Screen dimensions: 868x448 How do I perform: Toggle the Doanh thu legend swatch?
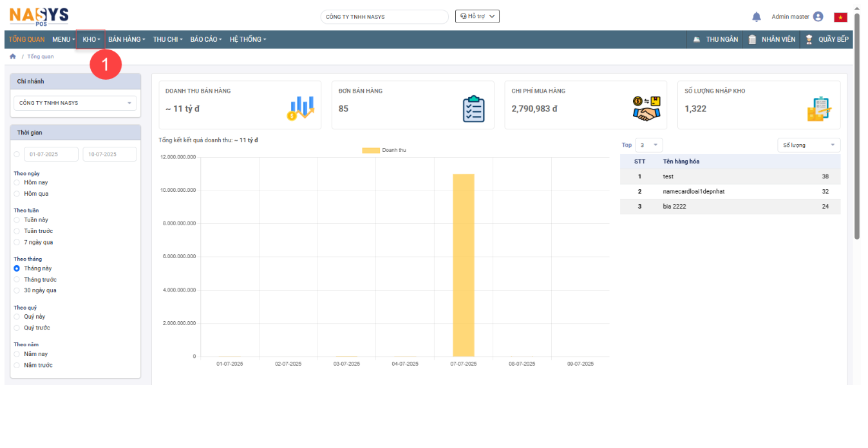pyautogui.click(x=370, y=151)
